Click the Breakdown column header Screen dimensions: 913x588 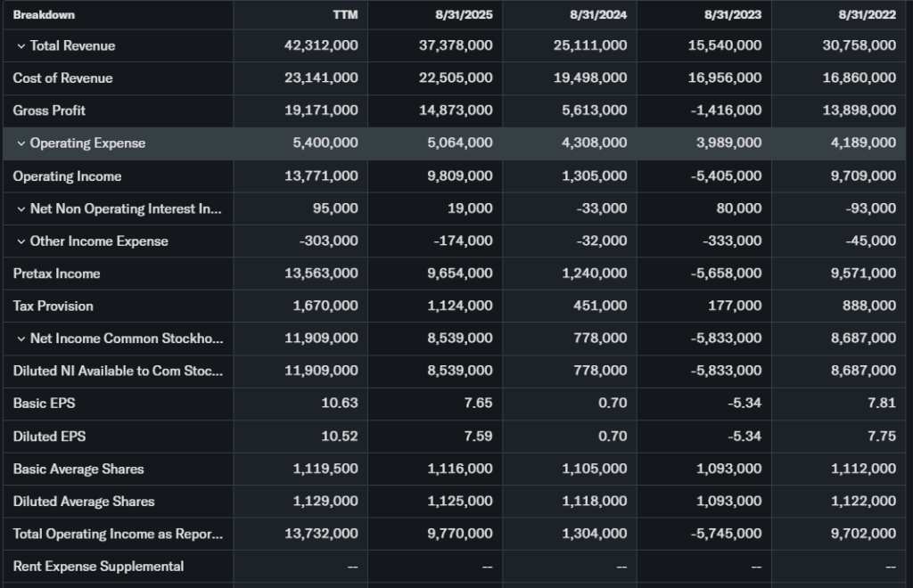(x=44, y=14)
